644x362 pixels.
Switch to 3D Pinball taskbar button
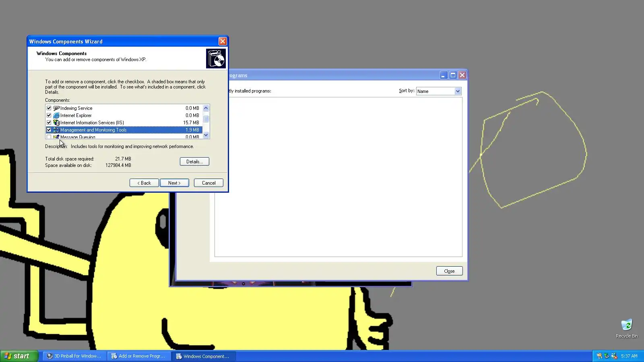click(x=74, y=356)
